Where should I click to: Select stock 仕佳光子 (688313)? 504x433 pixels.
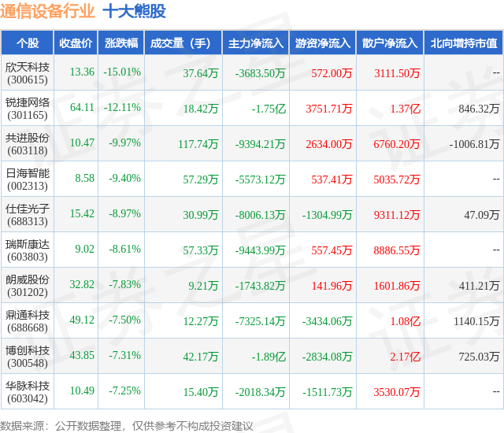click(28, 215)
